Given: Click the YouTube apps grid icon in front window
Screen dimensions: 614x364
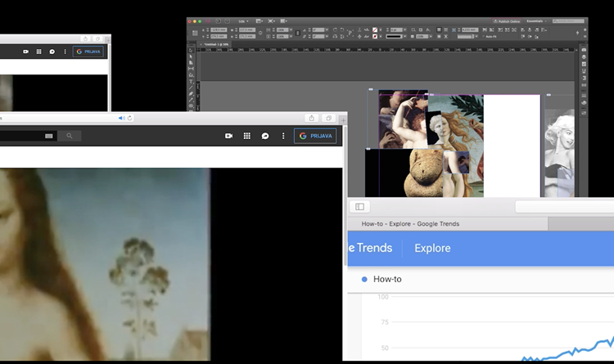Looking at the screenshot, I should pos(246,136).
